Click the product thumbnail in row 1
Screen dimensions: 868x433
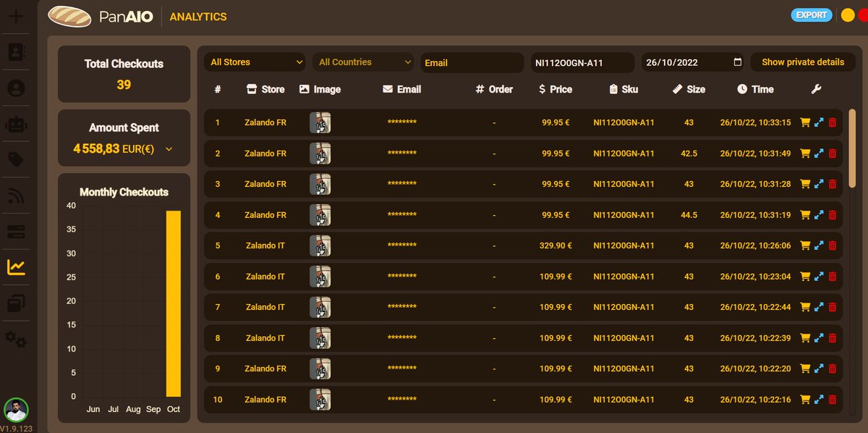[x=320, y=122]
